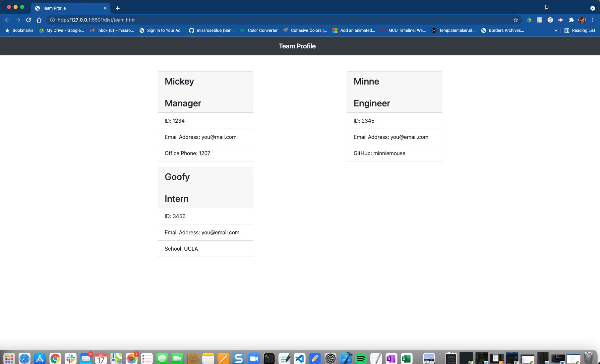The image size is (600, 364).
Task: Open site information via the info icon
Action: [52, 20]
